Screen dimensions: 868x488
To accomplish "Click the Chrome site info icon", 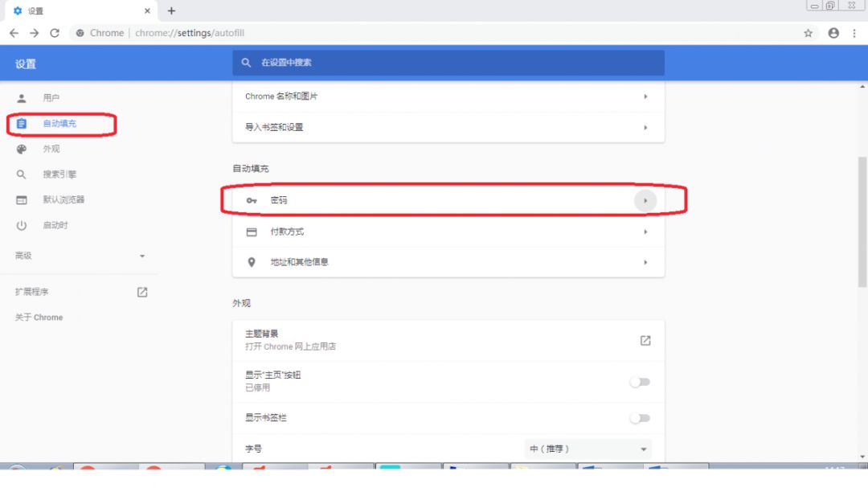I will click(x=80, y=33).
